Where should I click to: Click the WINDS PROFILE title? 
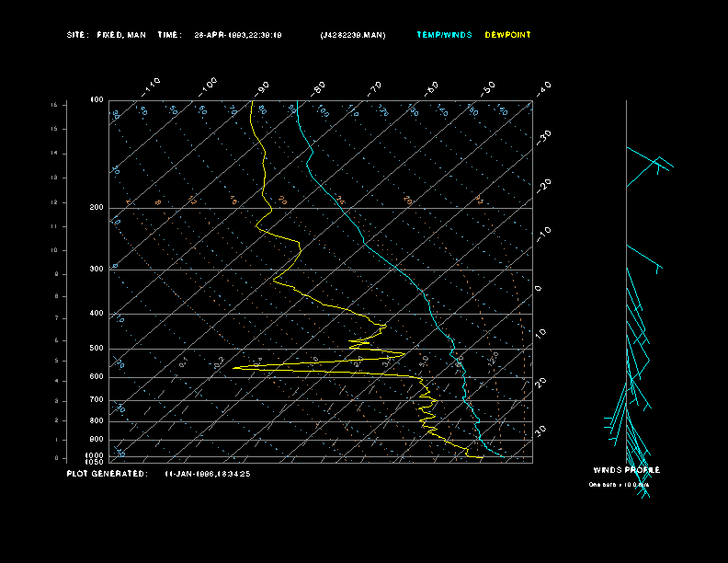pyautogui.click(x=626, y=470)
